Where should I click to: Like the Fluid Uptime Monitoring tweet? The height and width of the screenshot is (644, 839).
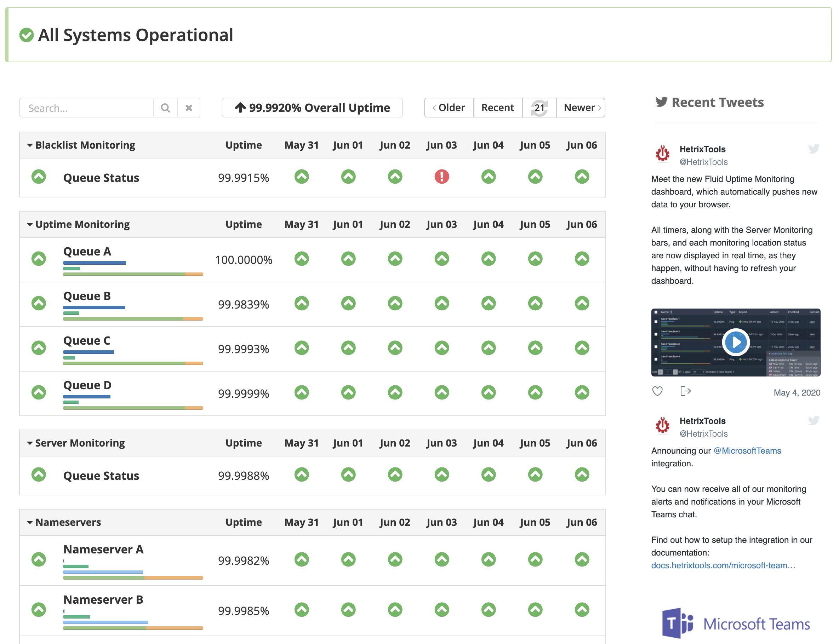click(x=657, y=391)
